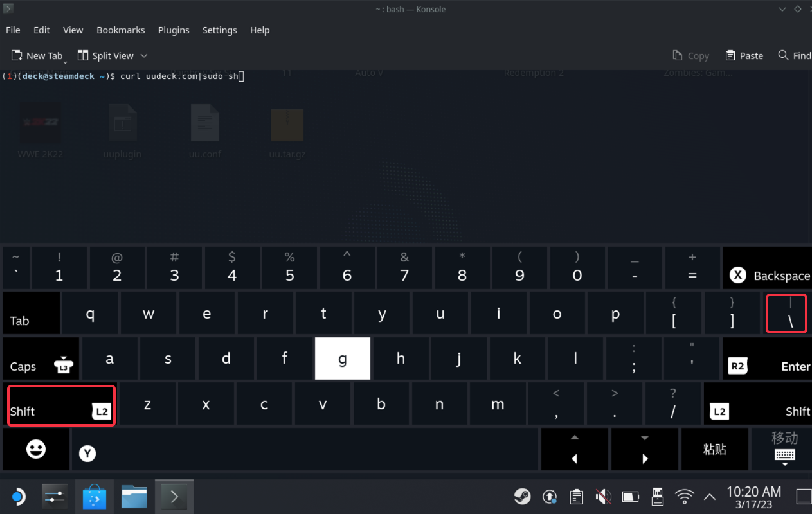Open the Dolphin file manager from taskbar
This screenshot has width=812, height=514.
[134, 497]
